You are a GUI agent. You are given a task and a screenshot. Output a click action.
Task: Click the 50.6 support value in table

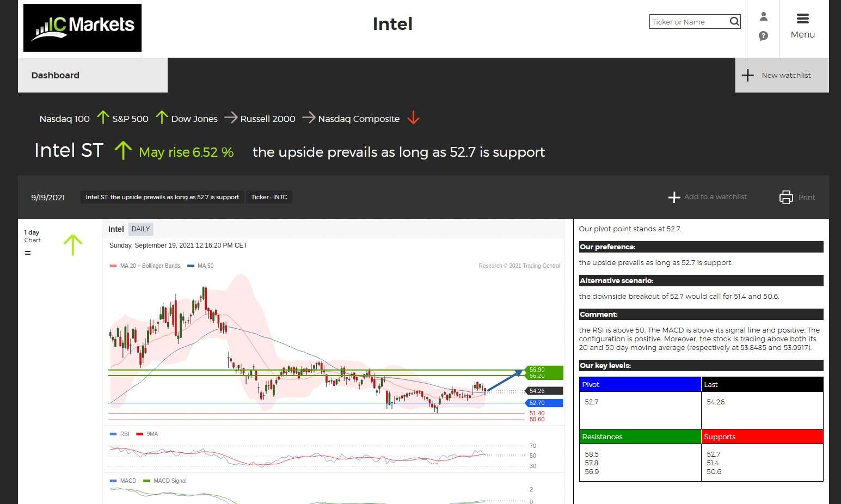[x=714, y=471]
